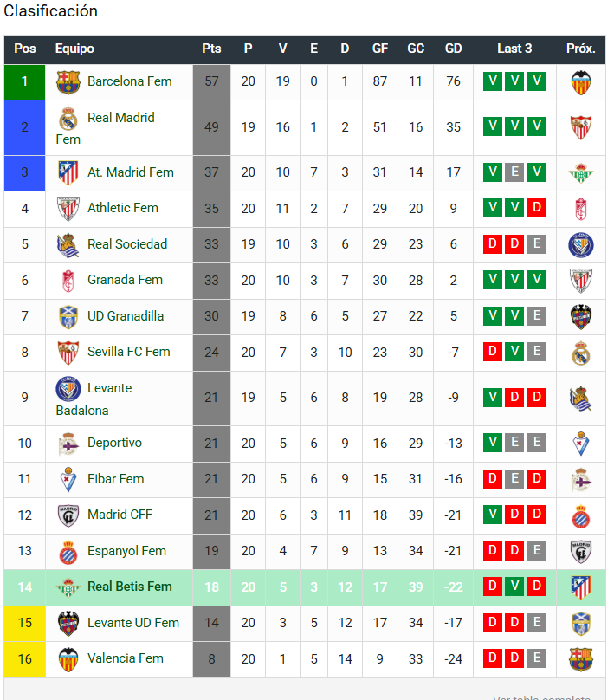Click the UD Granadilla team crest
The image size is (614, 700).
[68, 317]
